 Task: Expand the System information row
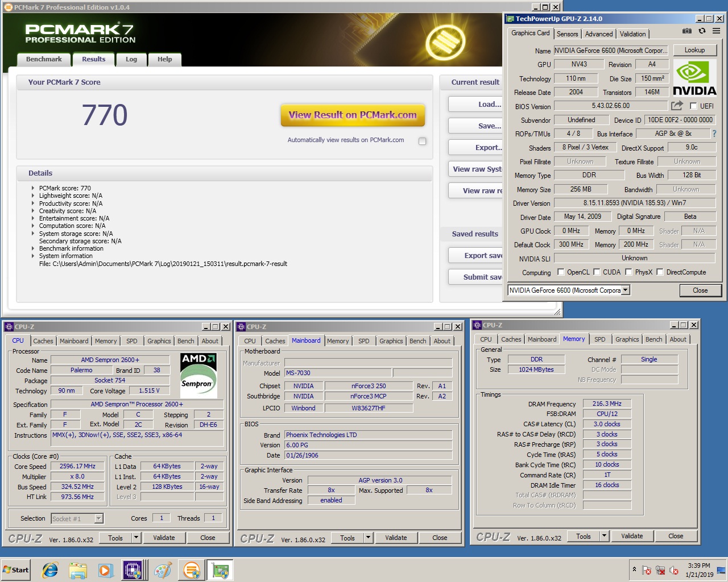click(x=33, y=256)
